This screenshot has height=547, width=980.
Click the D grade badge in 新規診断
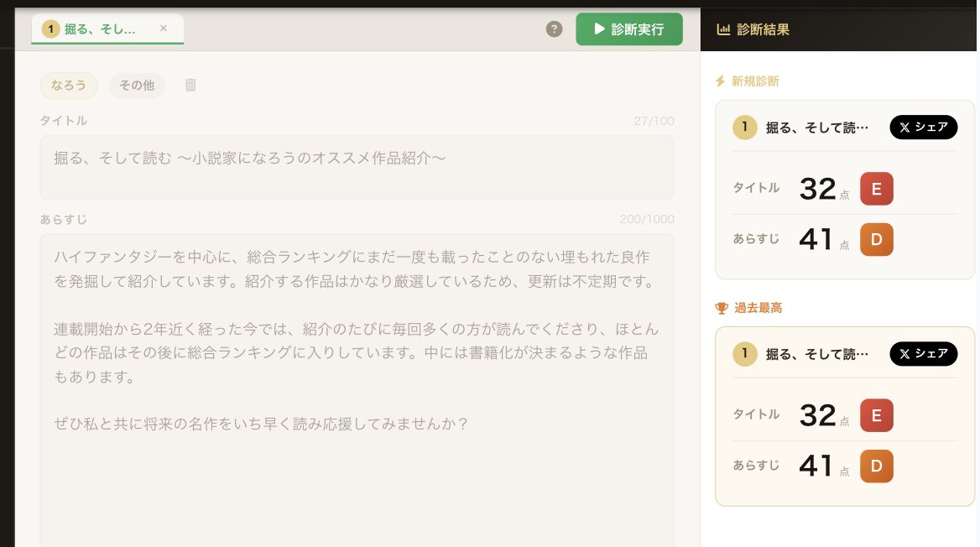tap(876, 239)
